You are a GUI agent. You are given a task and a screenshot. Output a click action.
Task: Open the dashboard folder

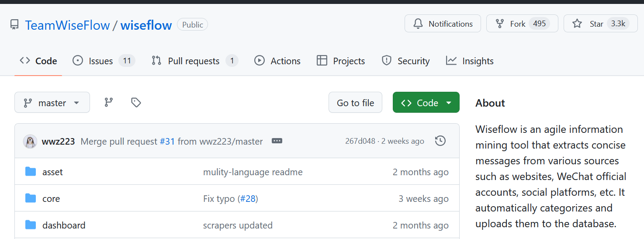[x=64, y=225]
